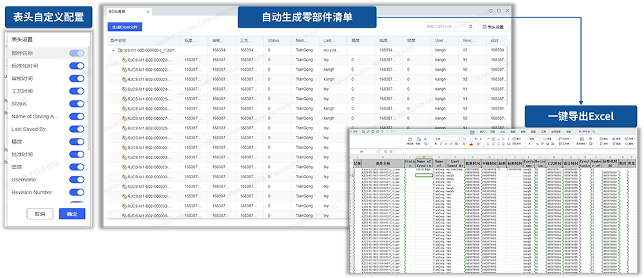Image resolution: width=644 pixels, height=278 pixels.
Task: Disable the 精度 column switch
Action: click(77, 142)
